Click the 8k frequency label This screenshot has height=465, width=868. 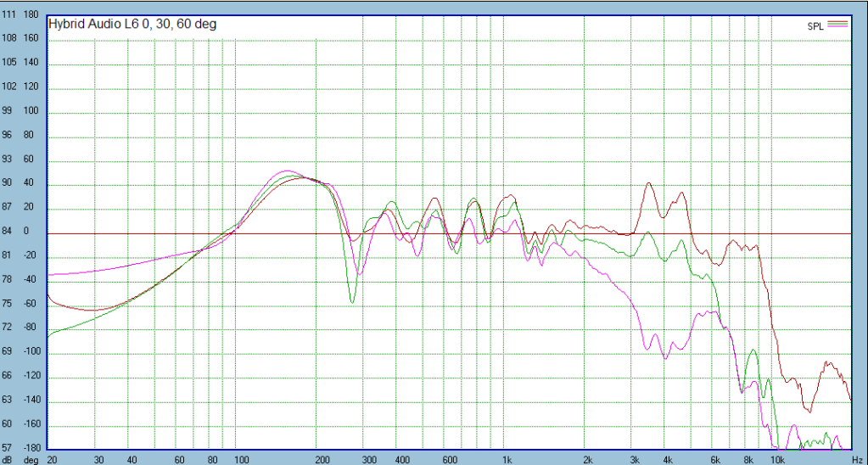(x=748, y=460)
